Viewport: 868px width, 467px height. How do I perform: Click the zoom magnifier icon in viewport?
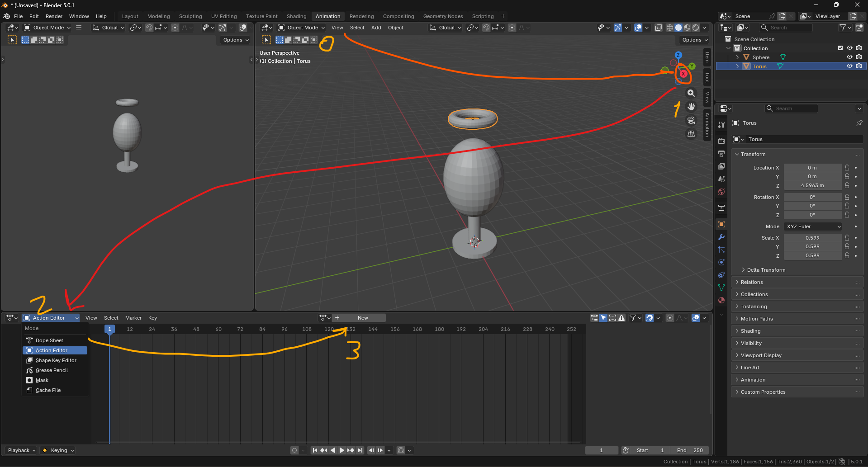pyautogui.click(x=691, y=93)
